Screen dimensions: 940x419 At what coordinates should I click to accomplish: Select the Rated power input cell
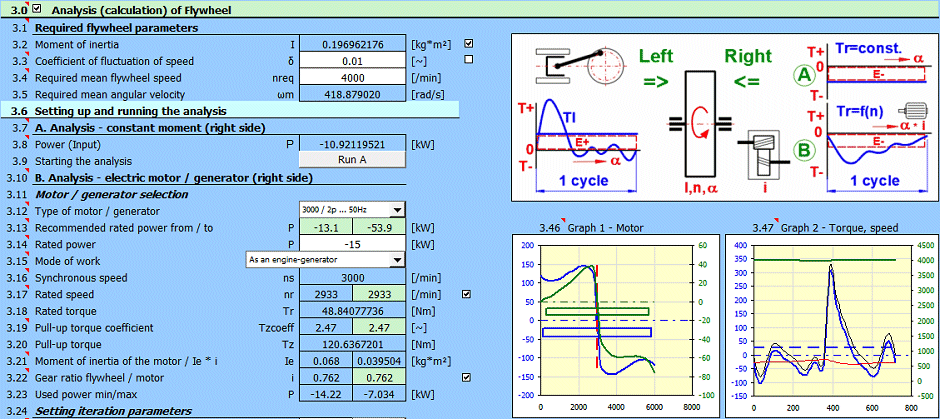(x=352, y=244)
